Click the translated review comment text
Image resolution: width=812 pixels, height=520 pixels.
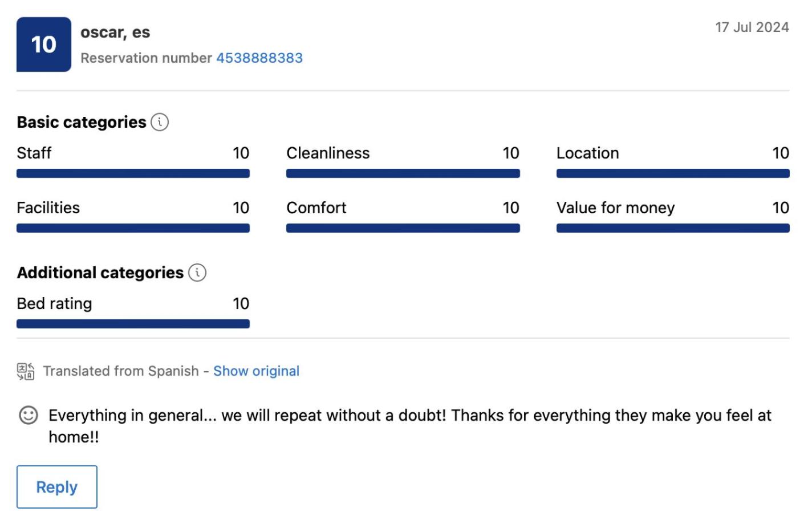tap(410, 426)
